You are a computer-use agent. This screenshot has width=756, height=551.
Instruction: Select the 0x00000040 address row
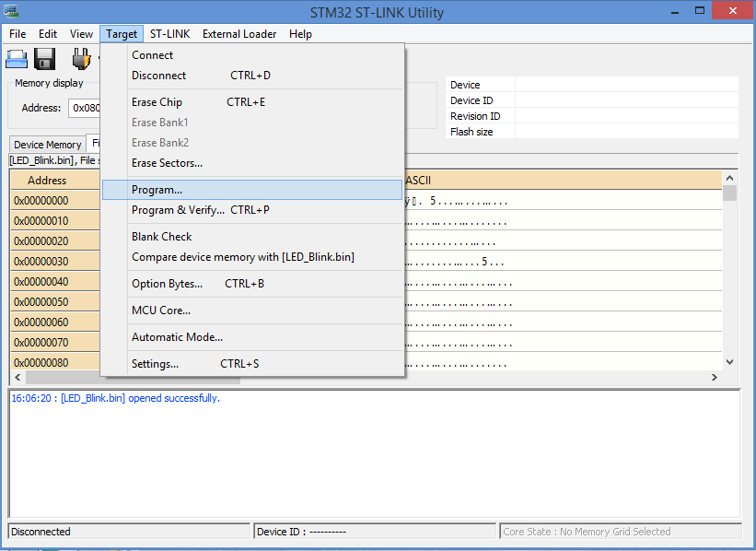[55, 281]
